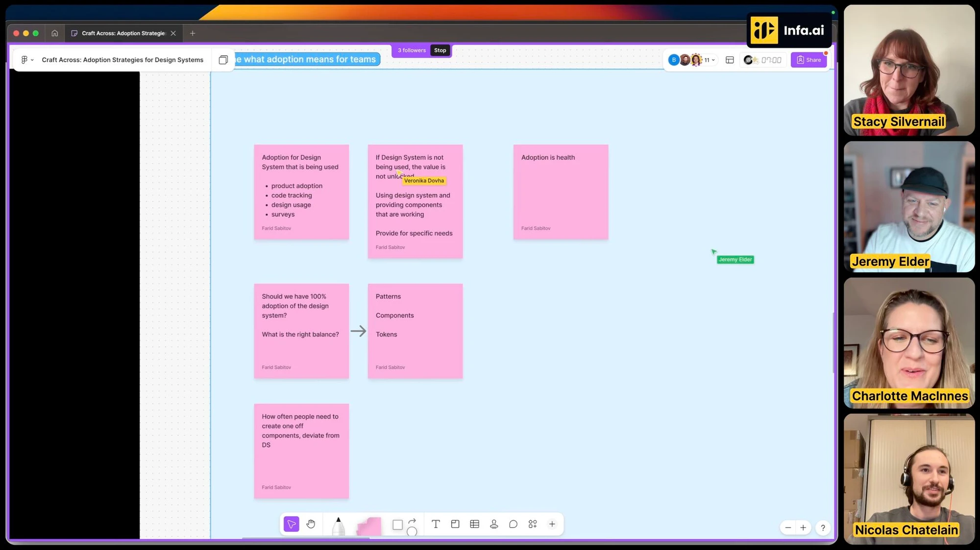Select the Move cursor tool
Image resolution: width=980 pixels, height=550 pixels.
coord(291,524)
